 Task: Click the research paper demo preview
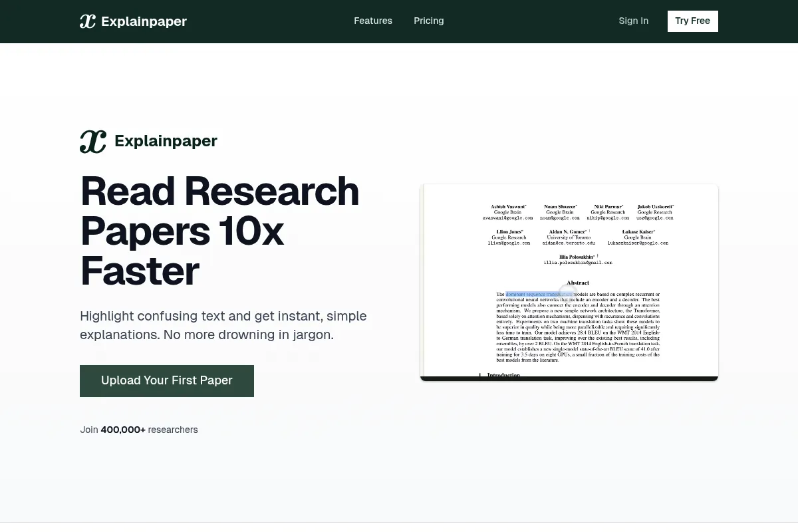coord(569,283)
